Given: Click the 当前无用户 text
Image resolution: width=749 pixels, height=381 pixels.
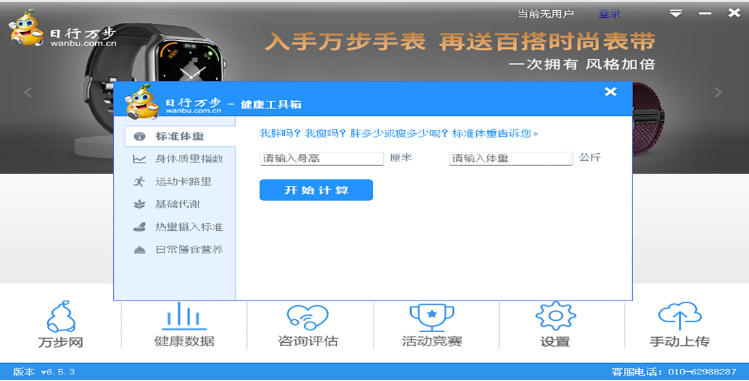Looking at the screenshot, I should click(x=546, y=14).
